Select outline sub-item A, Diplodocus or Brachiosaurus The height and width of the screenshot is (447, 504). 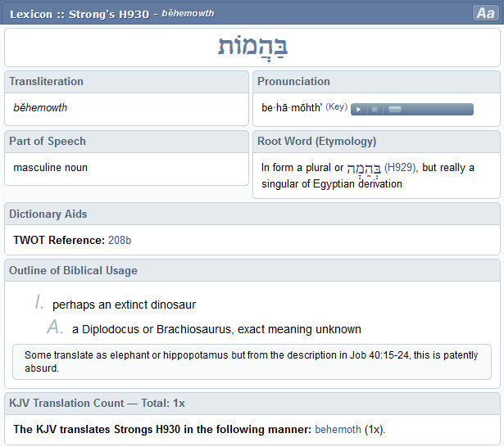point(216,329)
